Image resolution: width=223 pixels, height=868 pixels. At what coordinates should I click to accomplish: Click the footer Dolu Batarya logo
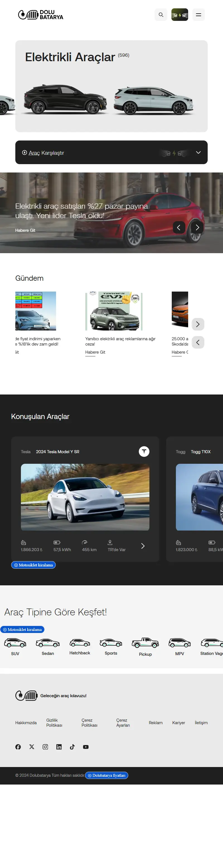(26, 696)
